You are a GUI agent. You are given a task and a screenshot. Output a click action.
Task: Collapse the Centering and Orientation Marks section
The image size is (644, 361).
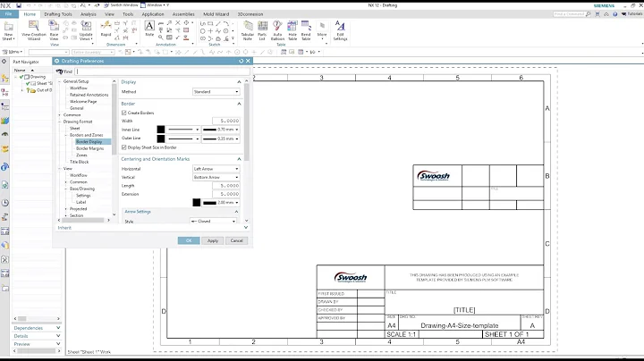[239, 159]
